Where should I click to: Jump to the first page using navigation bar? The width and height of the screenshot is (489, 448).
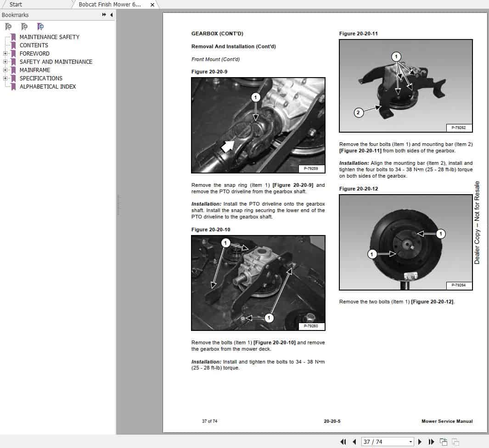click(343, 442)
